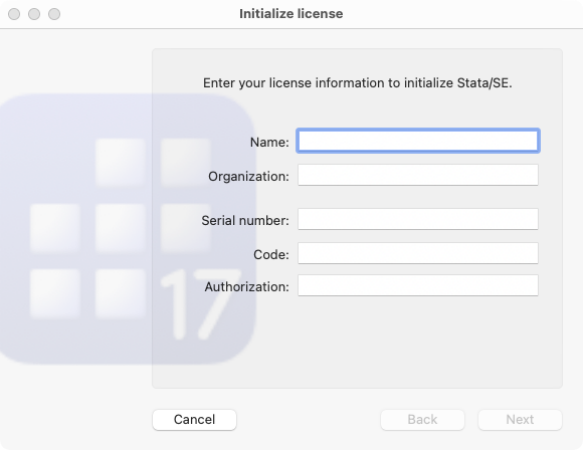This screenshot has width=584, height=451.
Task: Activate the Code entry field
Action: point(418,253)
